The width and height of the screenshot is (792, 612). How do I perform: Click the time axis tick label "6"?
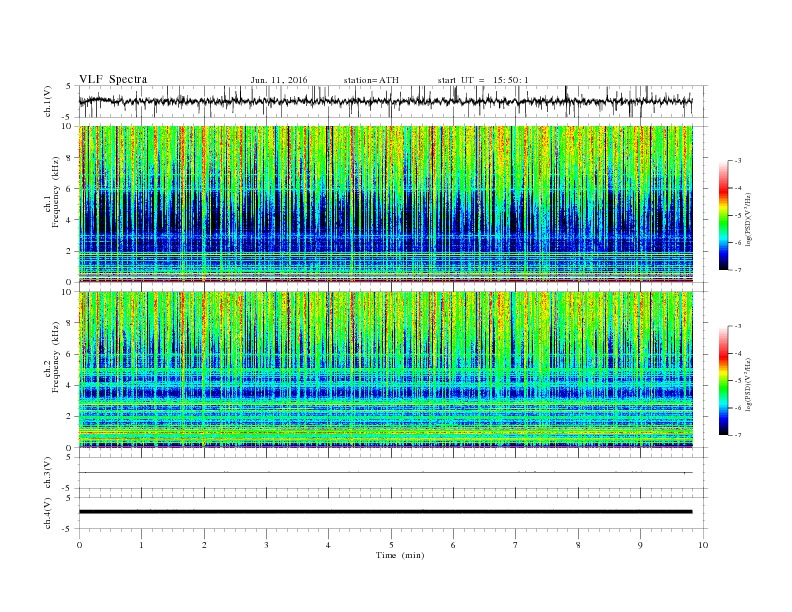tap(453, 545)
